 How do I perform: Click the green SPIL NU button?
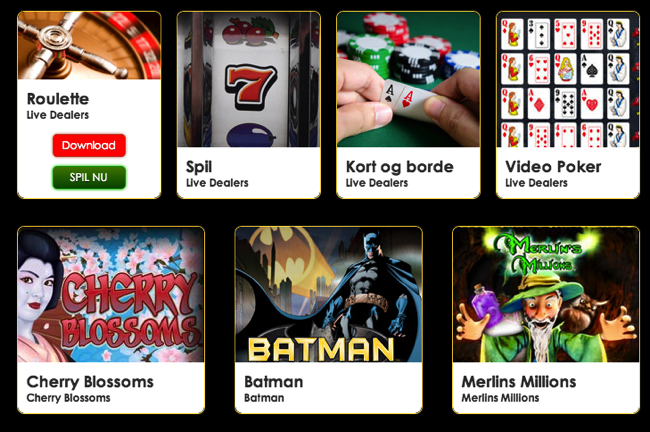click(89, 177)
